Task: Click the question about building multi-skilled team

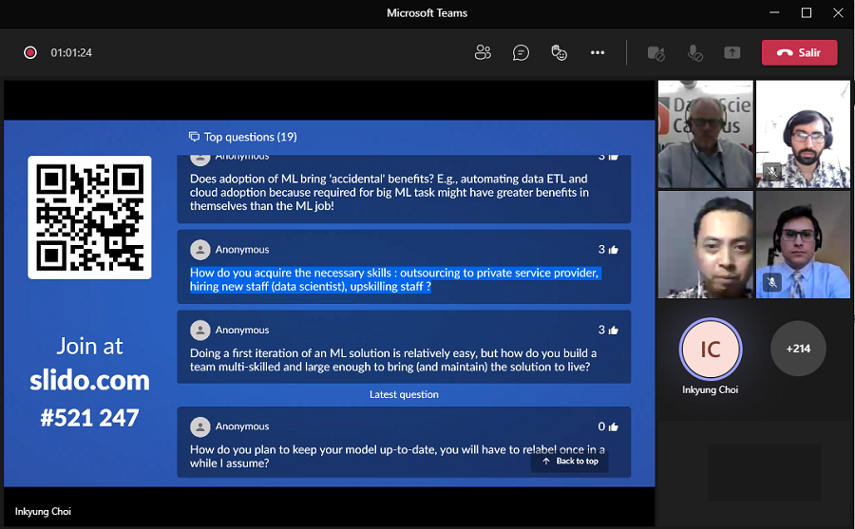Action: (x=393, y=360)
